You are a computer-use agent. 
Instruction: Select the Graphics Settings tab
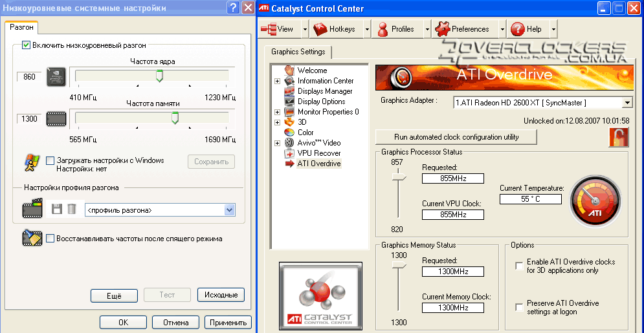(x=298, y=52)
